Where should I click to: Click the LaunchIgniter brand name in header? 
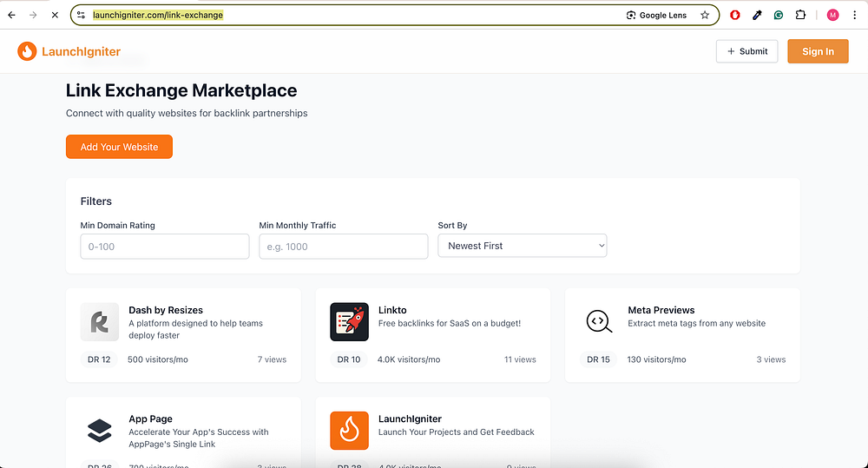pyautogui.click(x=82, y=51)
